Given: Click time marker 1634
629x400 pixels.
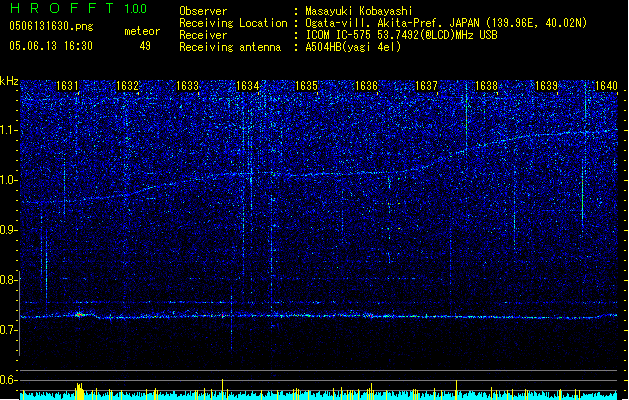Looking at the screenshot, I should coord(248,86).
